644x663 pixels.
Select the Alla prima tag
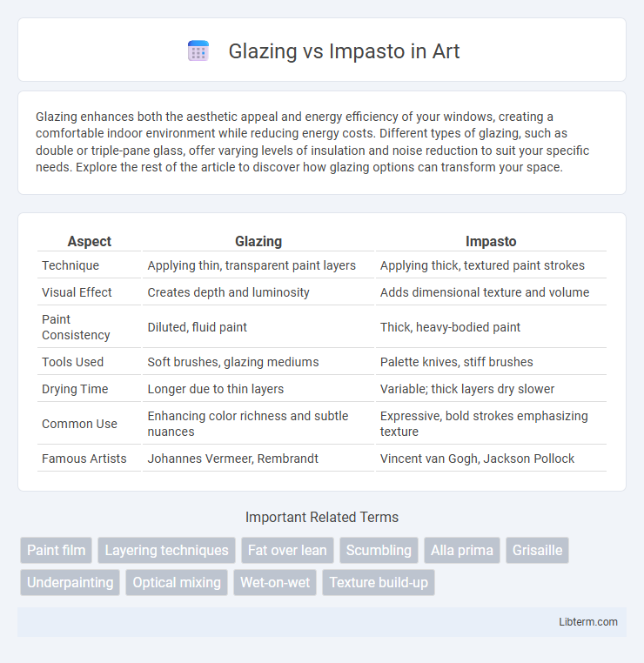(x=462, y=550)
